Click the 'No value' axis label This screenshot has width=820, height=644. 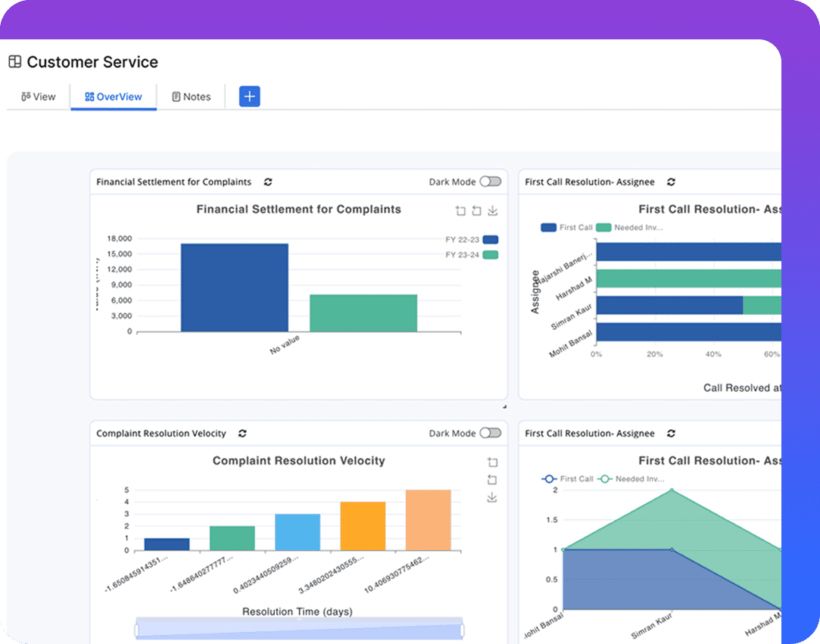coord(285,344)
